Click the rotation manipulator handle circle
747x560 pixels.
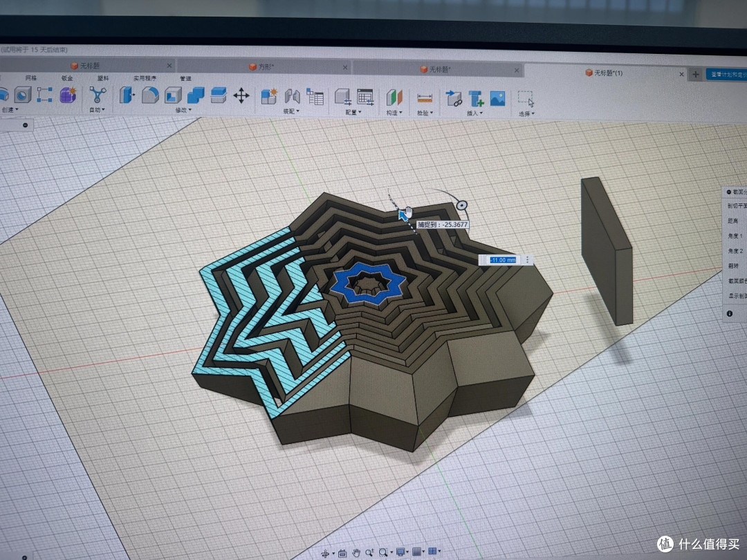[x=461, y=206]
